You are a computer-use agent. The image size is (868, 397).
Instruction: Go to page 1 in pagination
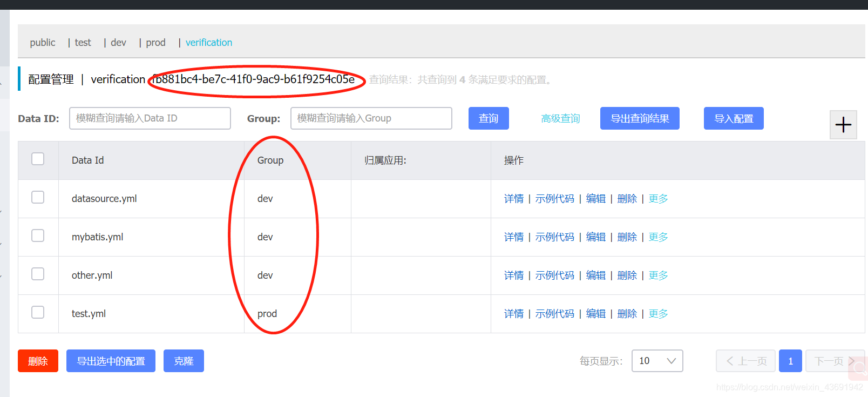pos(790,361)
